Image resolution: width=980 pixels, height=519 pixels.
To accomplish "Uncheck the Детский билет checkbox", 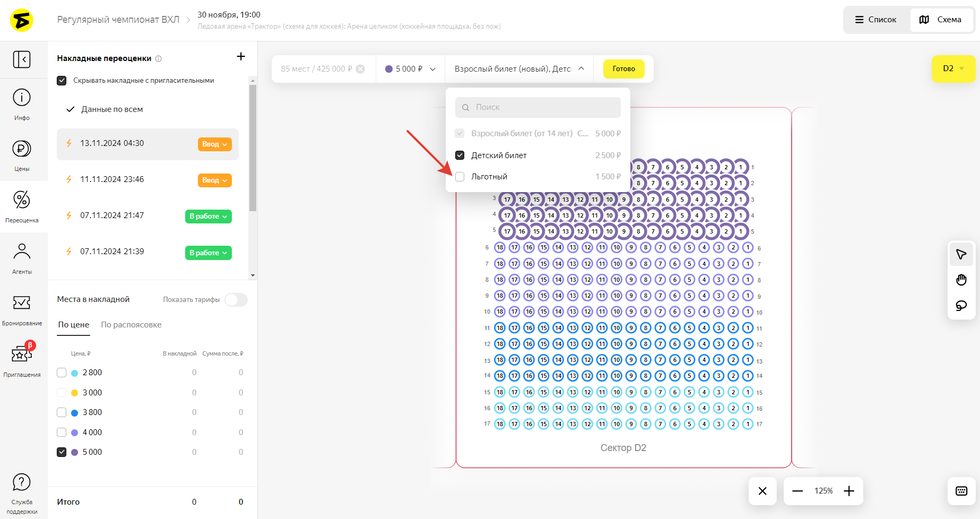I will pos(460,155).
